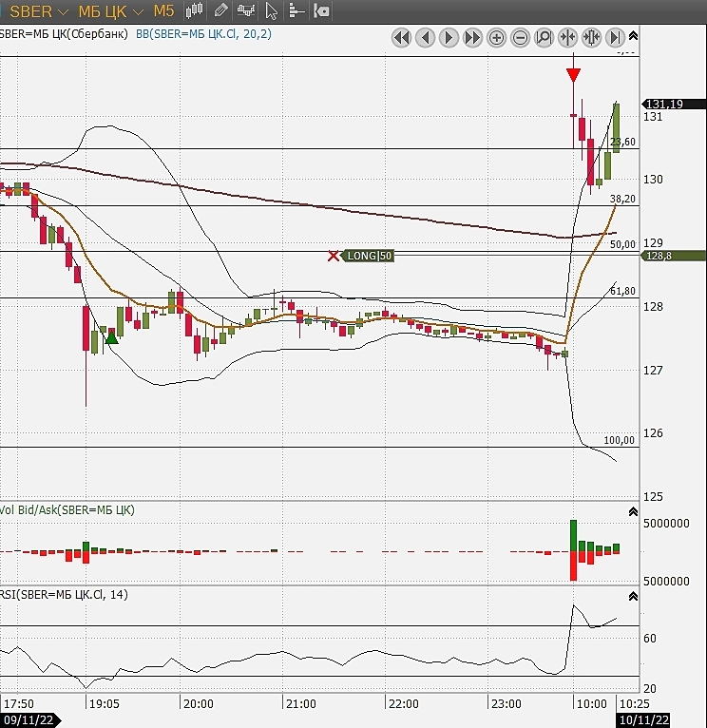The width and height of the screenshot is (707, 728).
Task: Collapse the RSI indicator panel
Action: coord(633,597)
